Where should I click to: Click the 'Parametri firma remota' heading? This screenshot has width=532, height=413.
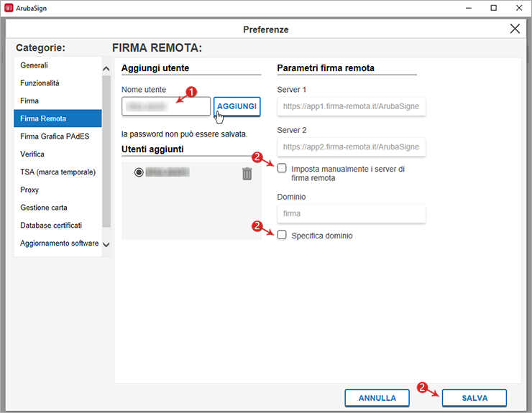[326, 68]
